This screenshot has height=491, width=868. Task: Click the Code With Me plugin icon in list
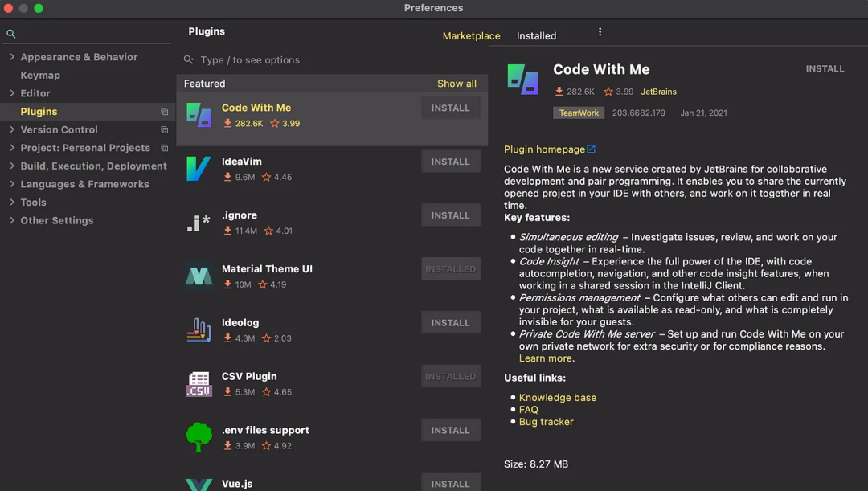199,115
